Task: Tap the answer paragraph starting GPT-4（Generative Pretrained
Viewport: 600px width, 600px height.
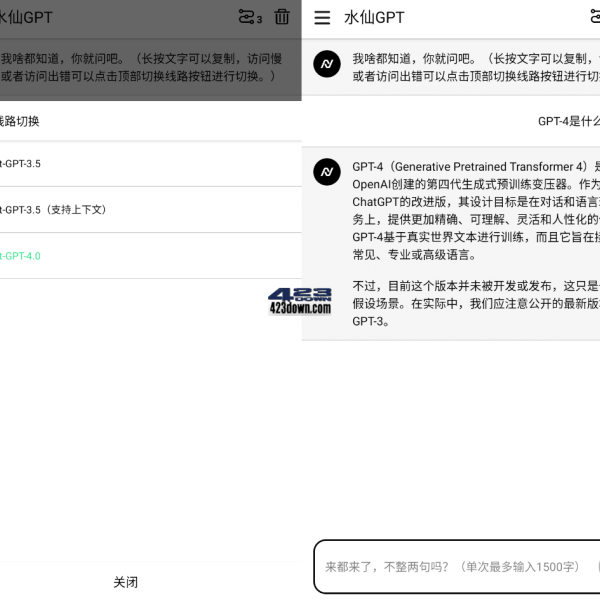Action: (476, 211)
